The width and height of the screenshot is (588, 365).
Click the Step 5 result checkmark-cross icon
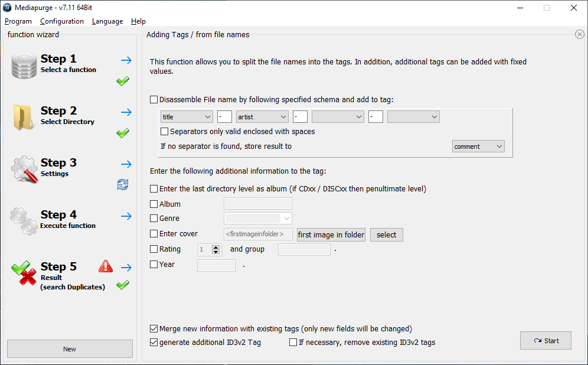pyautogui.click(x=24, y=273)
